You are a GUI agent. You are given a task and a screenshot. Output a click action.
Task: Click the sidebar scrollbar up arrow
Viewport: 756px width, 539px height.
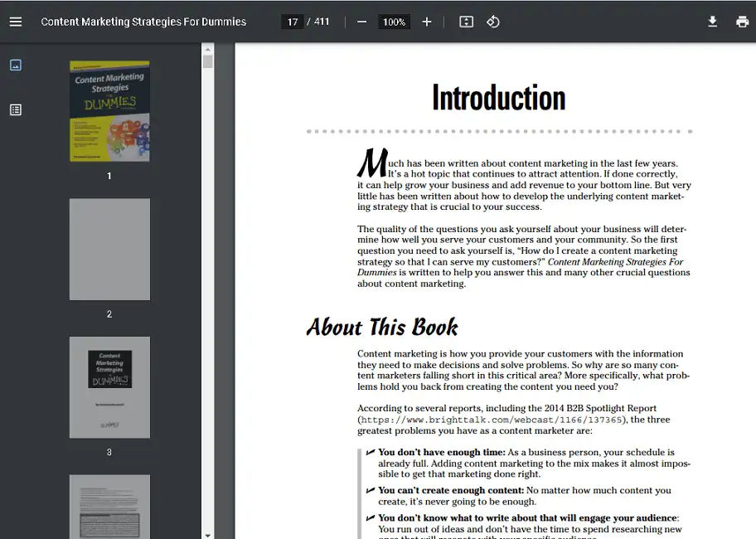pos(208,49)
